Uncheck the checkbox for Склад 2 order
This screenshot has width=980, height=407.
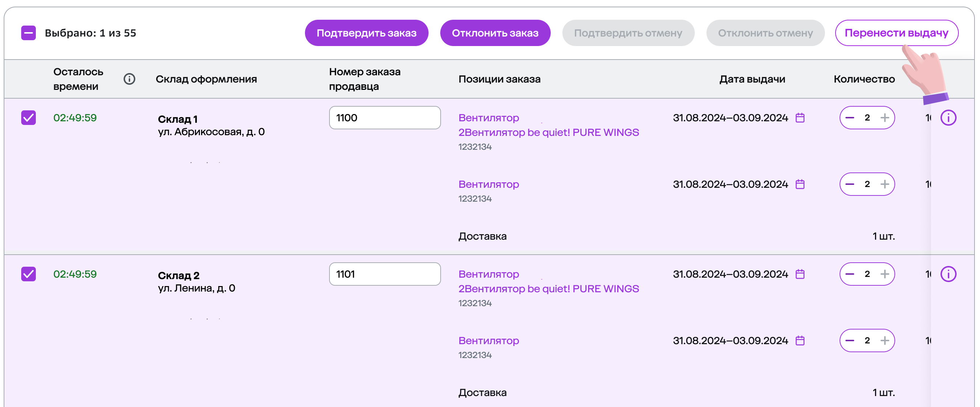click(x=29, y=274)
